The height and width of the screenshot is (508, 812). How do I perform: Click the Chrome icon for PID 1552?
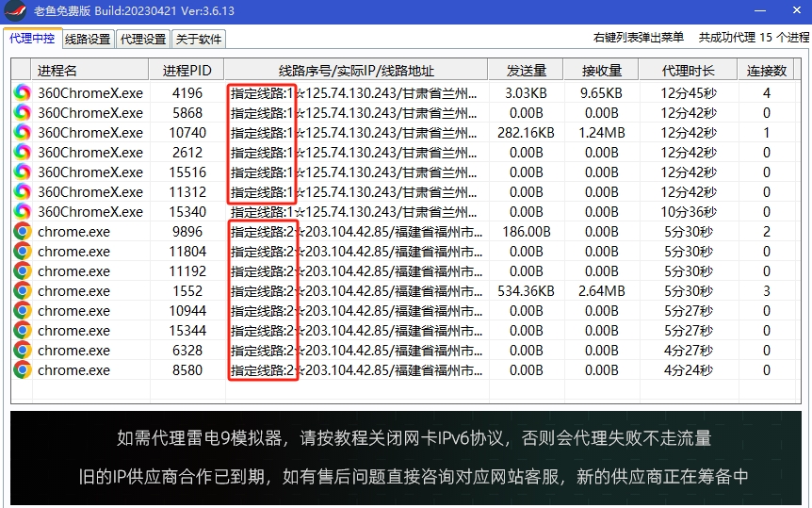coord(23,291)
